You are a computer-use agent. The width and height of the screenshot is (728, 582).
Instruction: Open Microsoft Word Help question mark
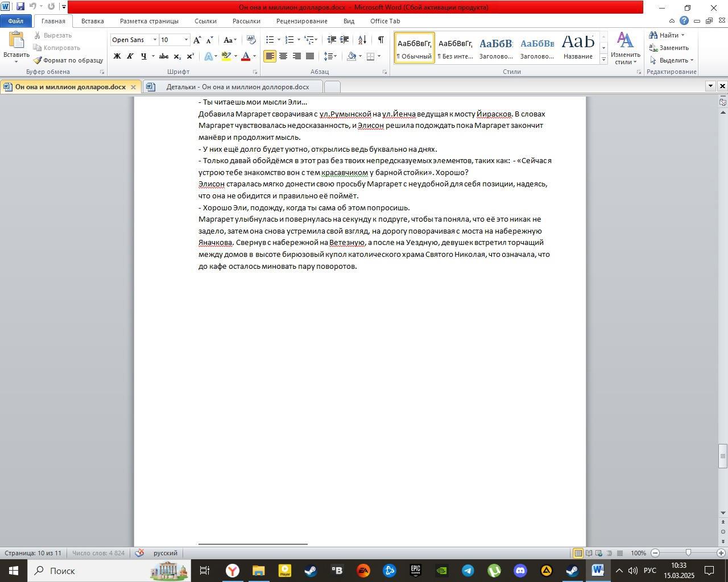click(x=684, y=21)
